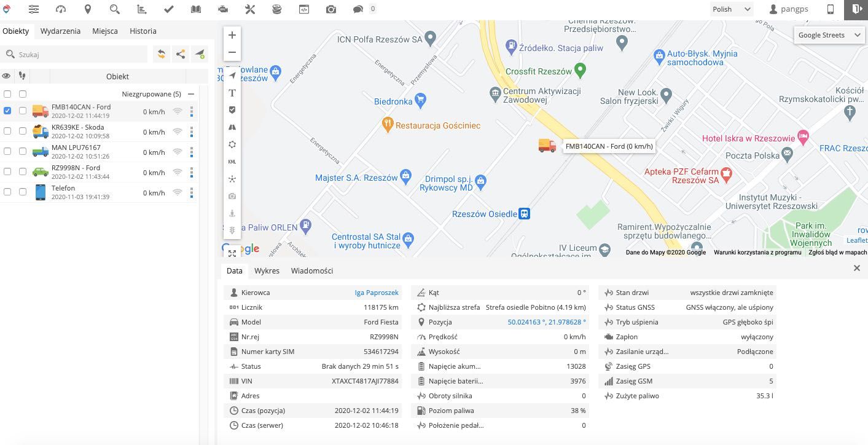This screenshot has height=445, width=868.
Task: Open the settings sliders icon in top bar
Action: pyautogui.click(x=34, y=9)
